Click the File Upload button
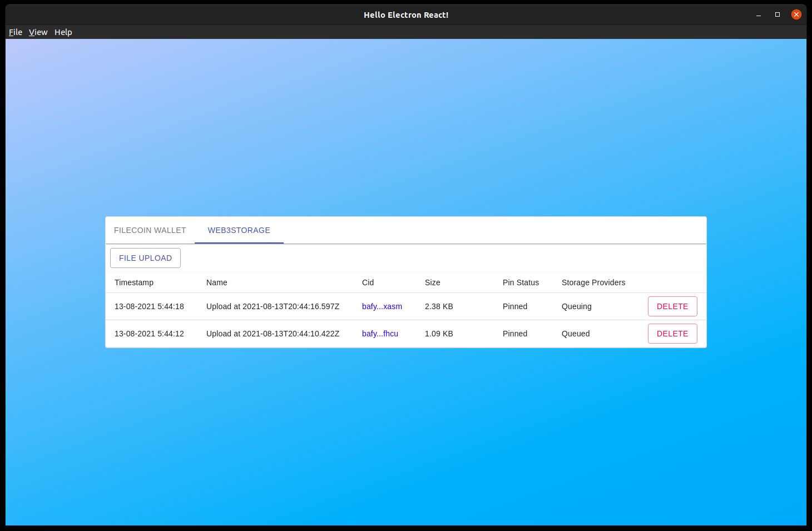The image size is (812, 531). click(x=145, y=258)
